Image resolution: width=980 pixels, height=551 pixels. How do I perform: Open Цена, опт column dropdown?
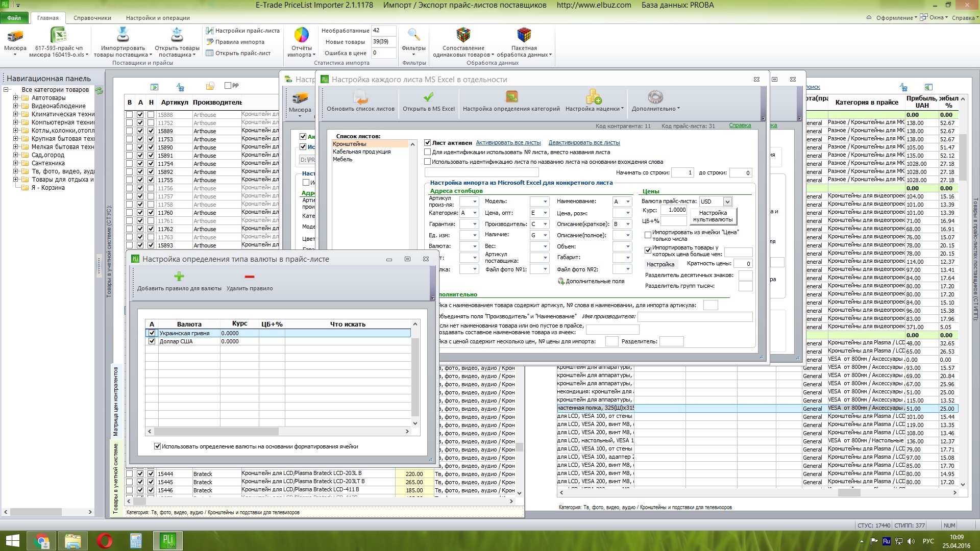[545, 213]
